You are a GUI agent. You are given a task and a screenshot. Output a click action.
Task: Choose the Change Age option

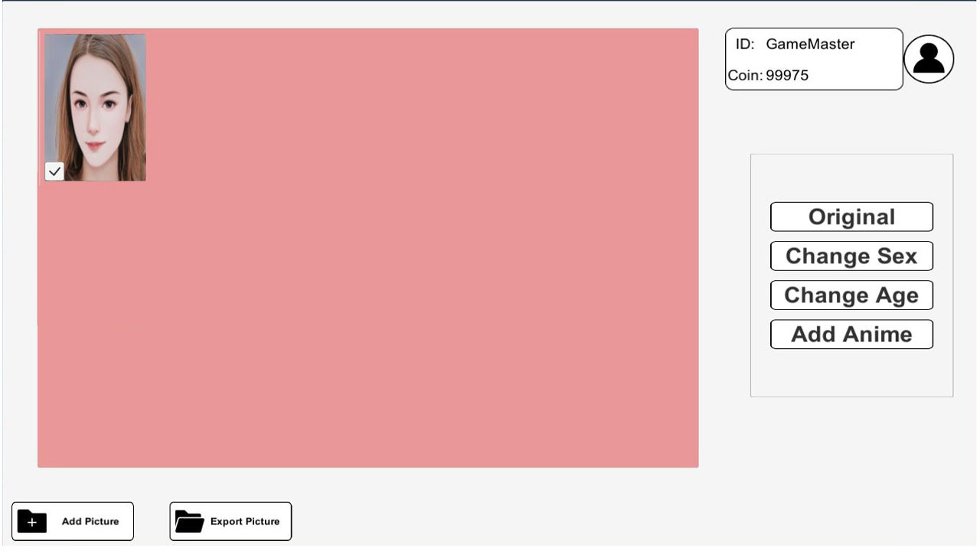pyautogui.click(x=851, y=295)
